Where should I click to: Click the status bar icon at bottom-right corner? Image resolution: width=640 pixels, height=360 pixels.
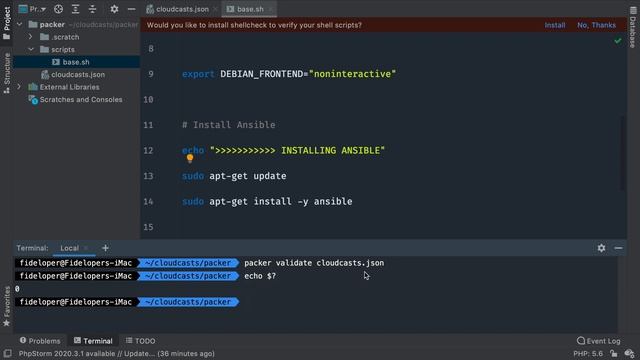tap(630, 353)
